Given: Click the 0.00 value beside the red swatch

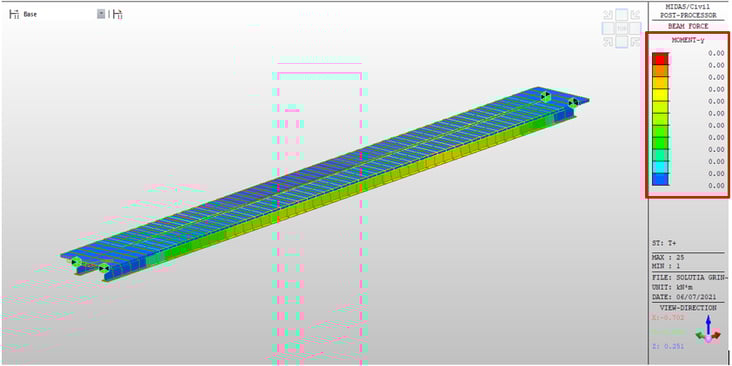Looking at the screenshot, I should 716,53.
